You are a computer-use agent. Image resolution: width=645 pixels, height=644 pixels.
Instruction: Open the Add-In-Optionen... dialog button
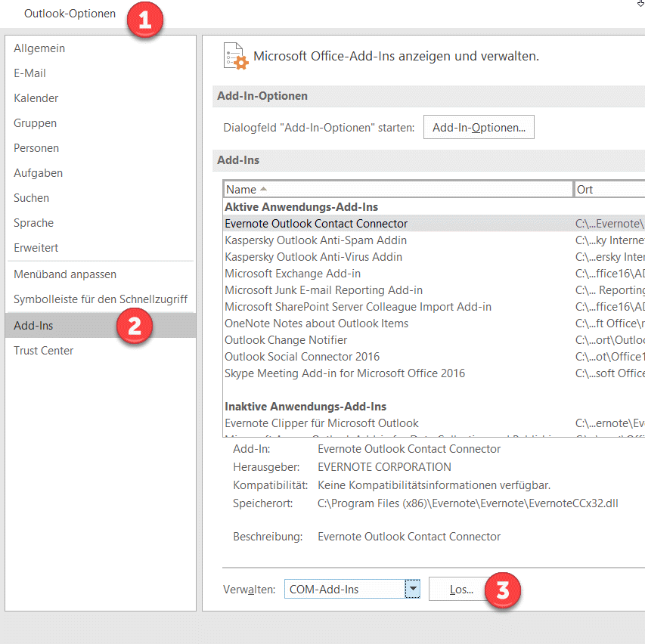point(479,128)
